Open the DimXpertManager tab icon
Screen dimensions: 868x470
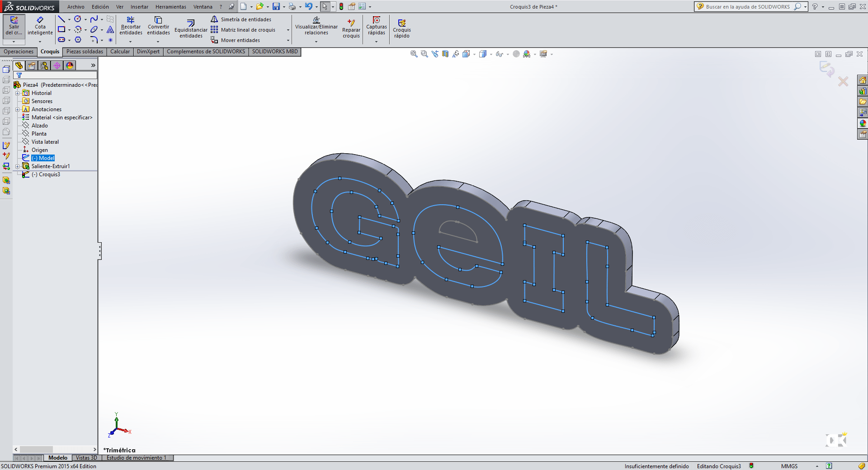click(57, 66)
